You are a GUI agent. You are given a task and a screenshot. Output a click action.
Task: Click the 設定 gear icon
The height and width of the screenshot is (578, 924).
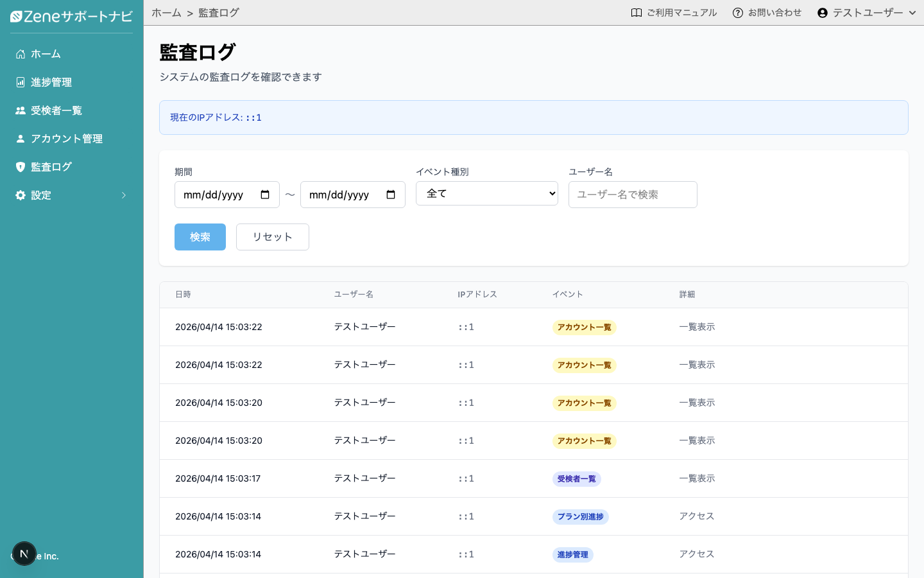(x=21, y=195)
